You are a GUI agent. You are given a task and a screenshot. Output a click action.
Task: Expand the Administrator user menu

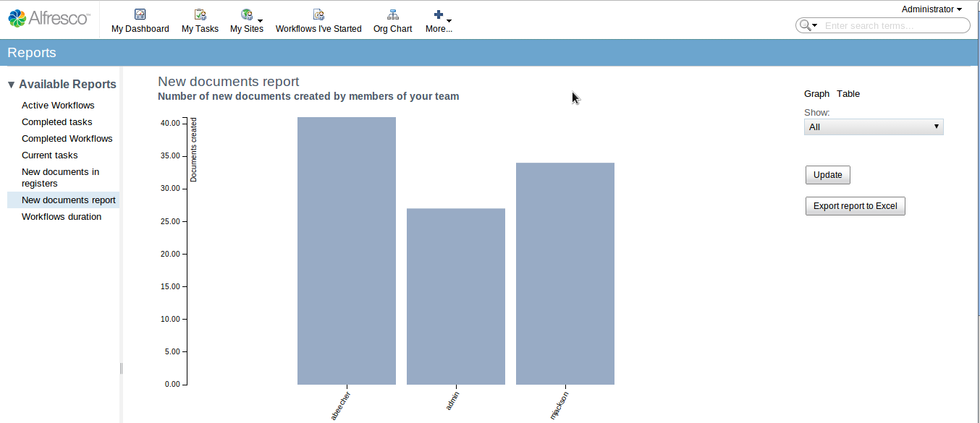click(x=932, y=9)
